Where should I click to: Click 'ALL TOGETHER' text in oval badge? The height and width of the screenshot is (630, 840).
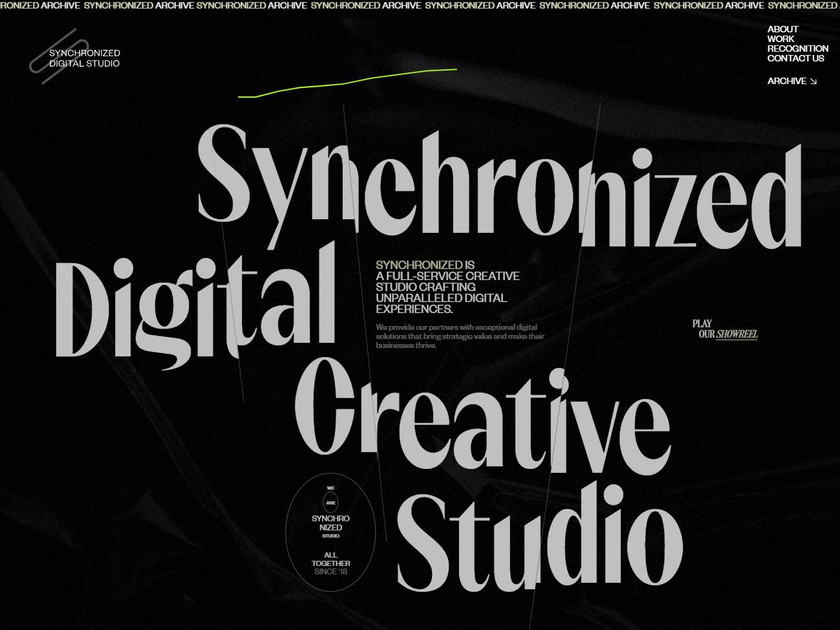point(330,559)
